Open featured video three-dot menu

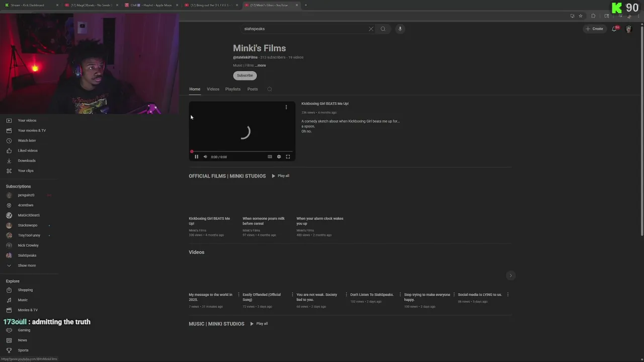pos(286,107)
